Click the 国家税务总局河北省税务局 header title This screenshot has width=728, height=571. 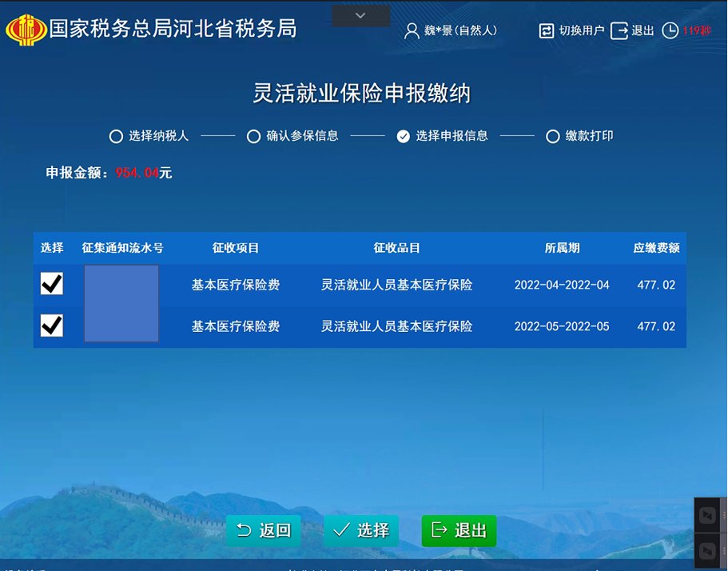[x=173, y=28]
